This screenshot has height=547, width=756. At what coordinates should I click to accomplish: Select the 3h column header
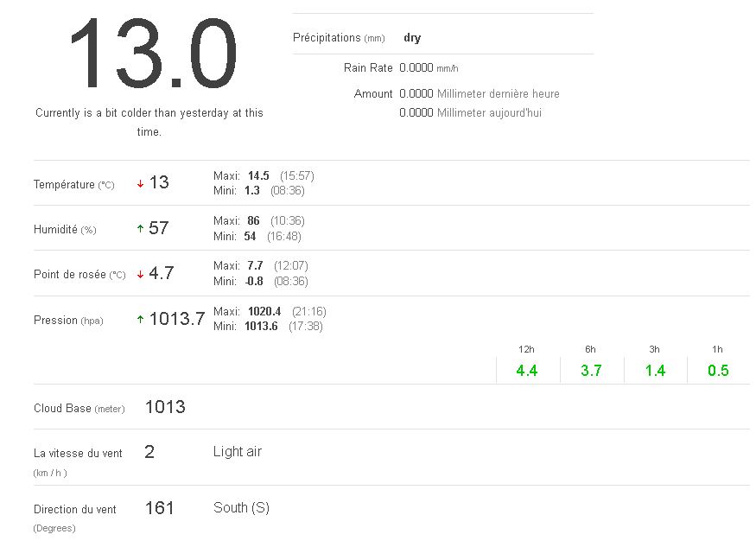tap(654, 349)
